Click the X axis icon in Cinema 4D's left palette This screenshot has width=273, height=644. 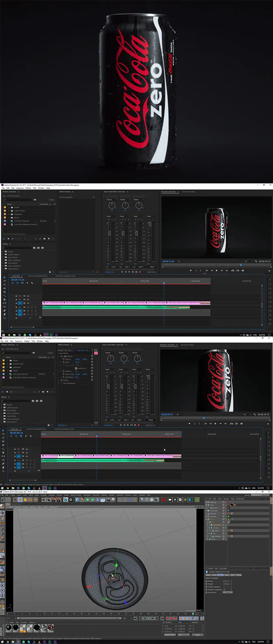2,585
